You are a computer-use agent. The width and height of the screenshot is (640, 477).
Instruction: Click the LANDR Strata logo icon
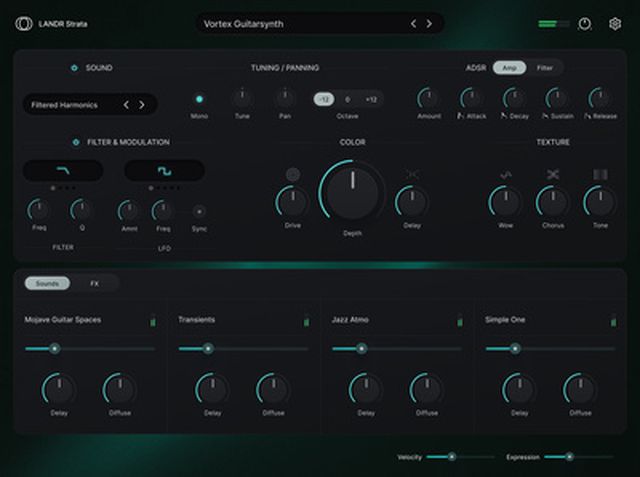coord(24,24)
